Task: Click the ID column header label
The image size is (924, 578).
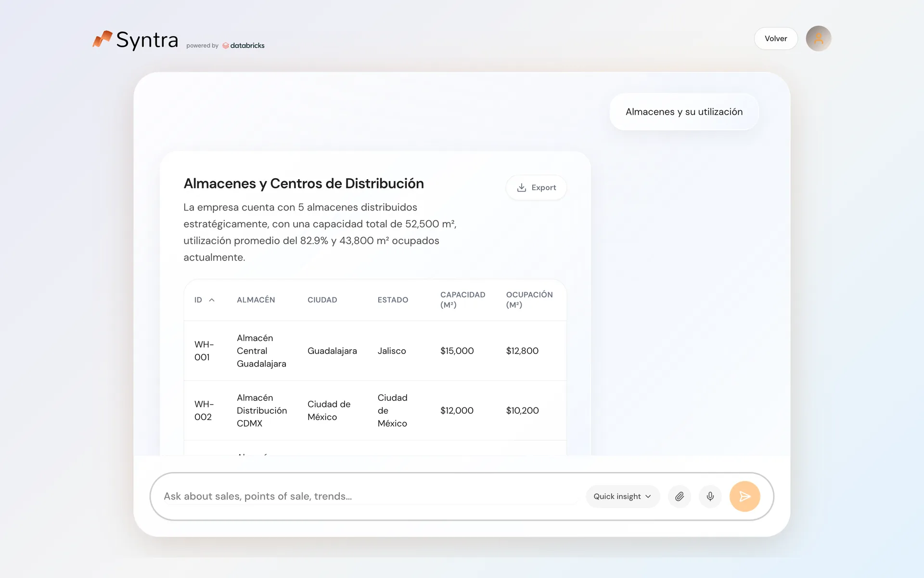Action: [x=198, y=300]
